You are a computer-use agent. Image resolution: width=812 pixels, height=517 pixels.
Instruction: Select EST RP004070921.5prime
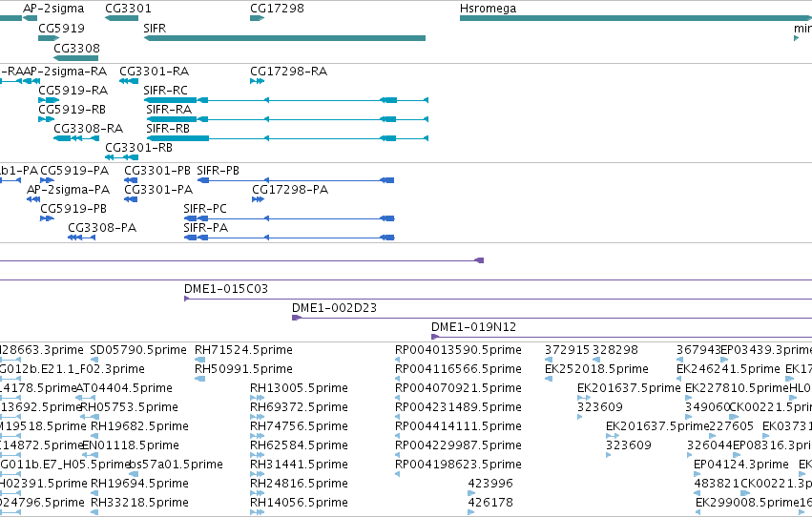(x=458, y=388)
